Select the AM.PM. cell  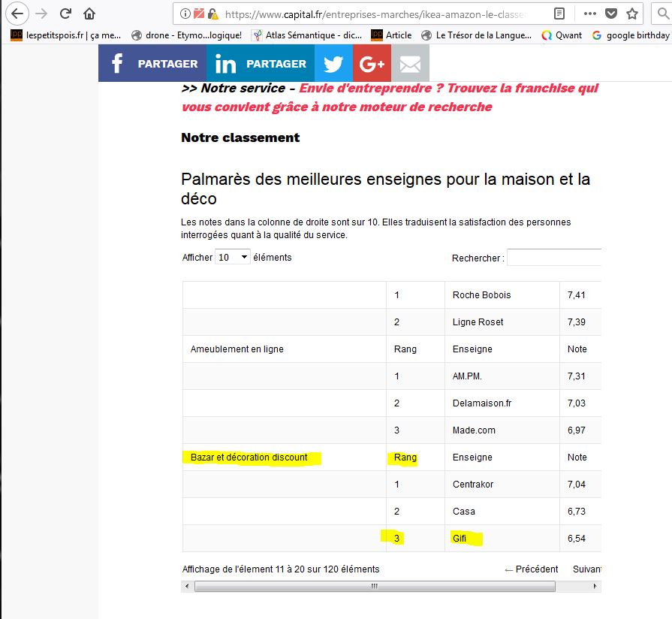[502, 376]
